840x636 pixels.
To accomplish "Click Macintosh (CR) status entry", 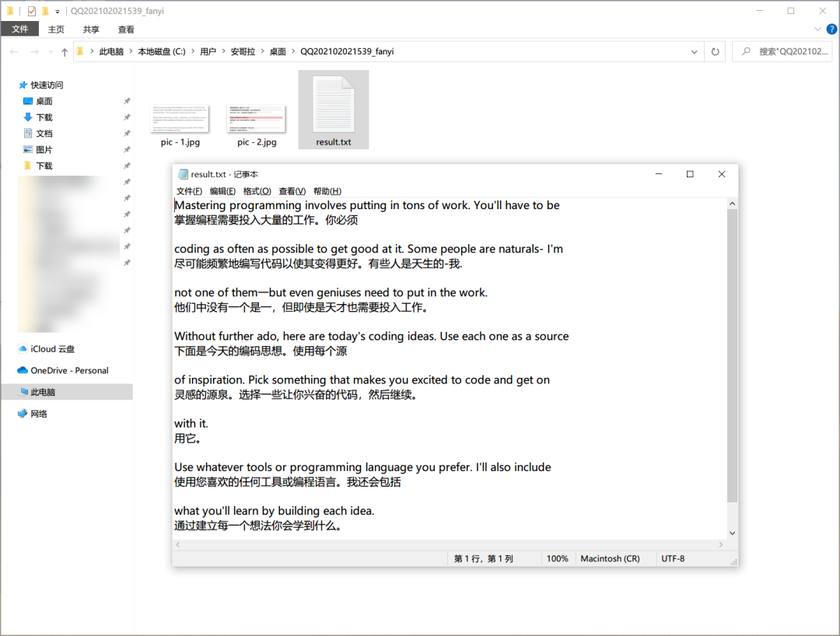I will click(611, 558).
